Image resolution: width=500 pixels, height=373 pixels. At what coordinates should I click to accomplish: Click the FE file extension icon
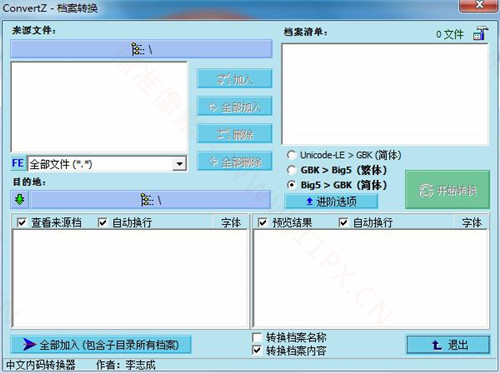click(18, 163)
